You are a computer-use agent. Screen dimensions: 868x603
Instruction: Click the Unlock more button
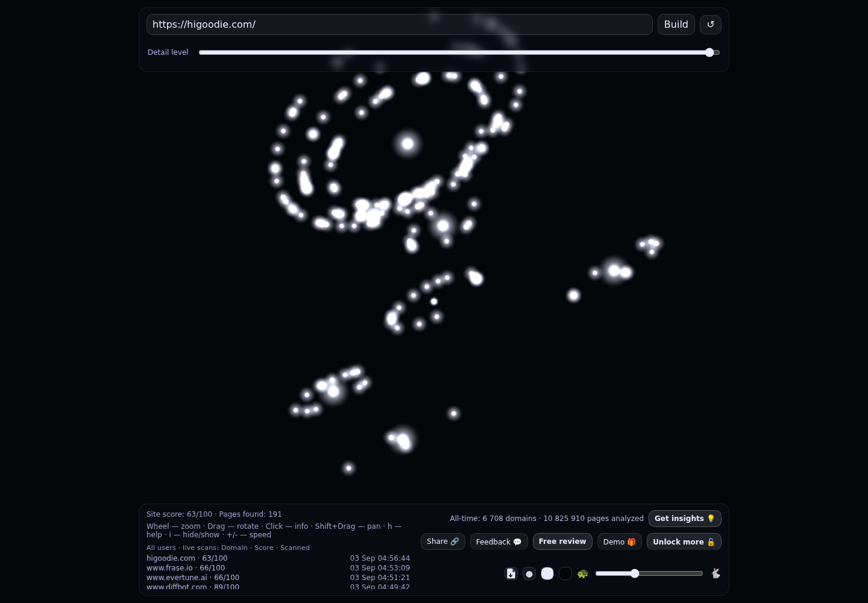point(684,541)
